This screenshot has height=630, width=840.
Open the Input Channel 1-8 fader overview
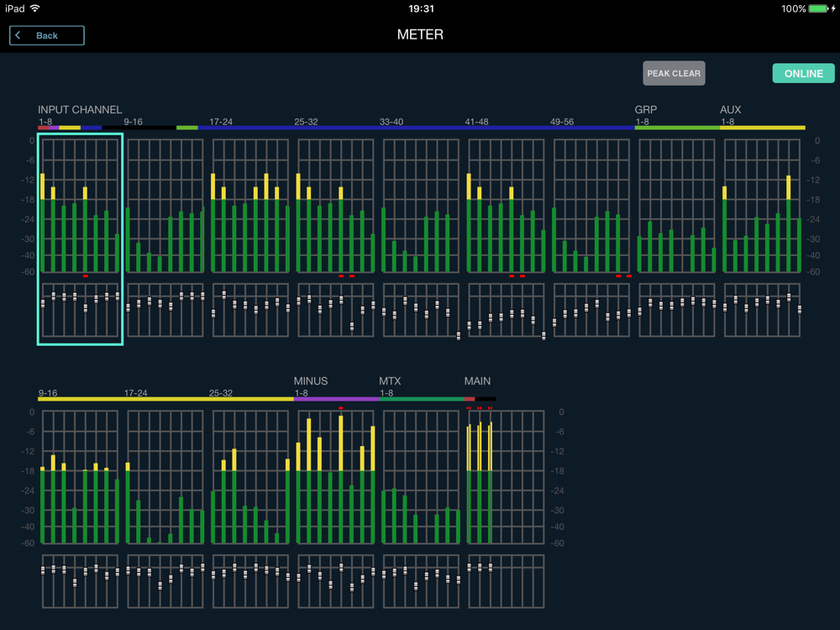click(x=81, y=310)
